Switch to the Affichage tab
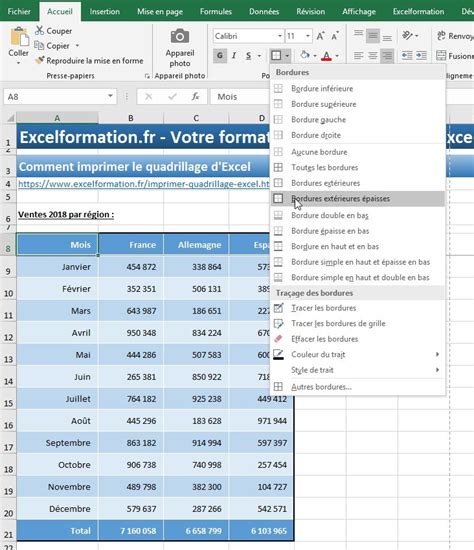474x550 pixels. tap(359, 12)
